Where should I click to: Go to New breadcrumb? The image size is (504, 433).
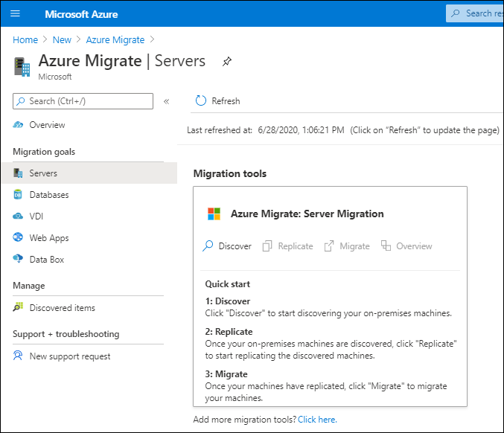point(62,40)
